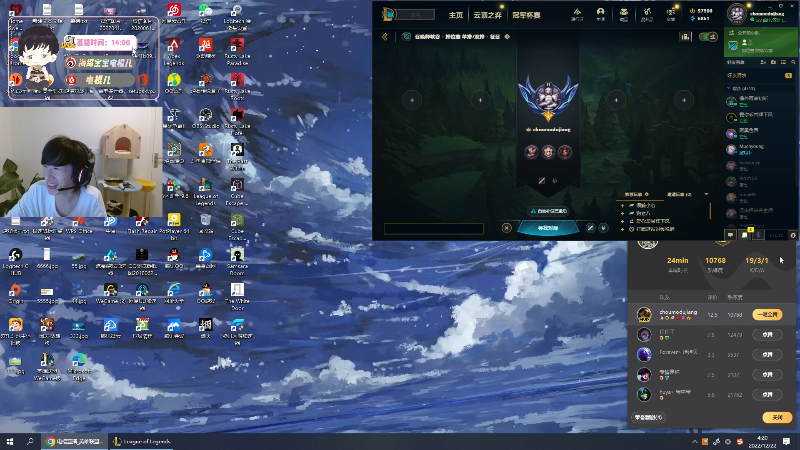Screen dimensions: 800x450
Task: Leave the lobby with the round X button
Action: click(x=506, y=228)
